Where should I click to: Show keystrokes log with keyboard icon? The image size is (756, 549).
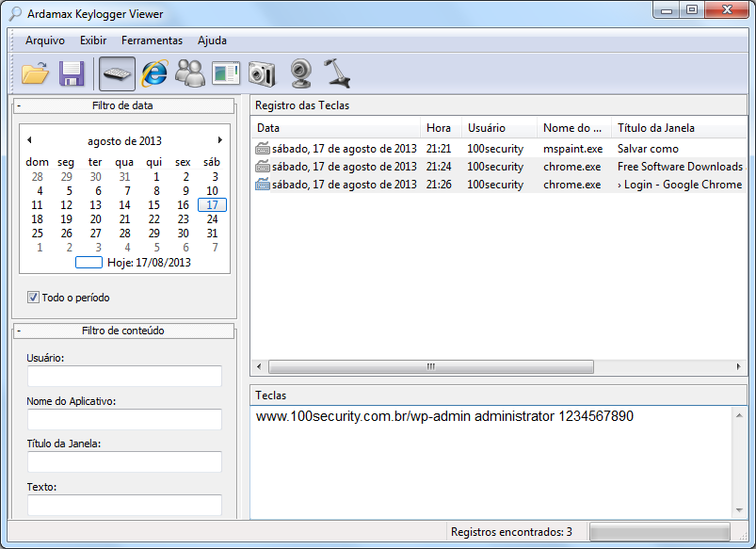[117, 73]
